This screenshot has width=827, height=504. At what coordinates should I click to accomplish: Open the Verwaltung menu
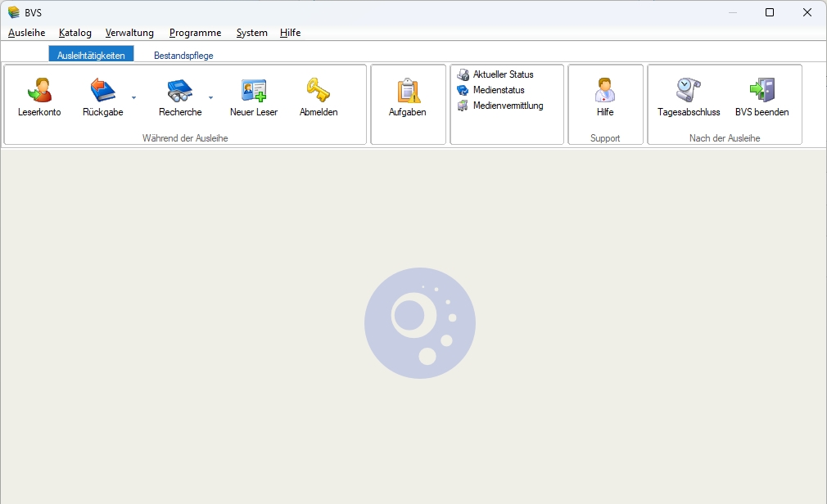coord(129,33)
